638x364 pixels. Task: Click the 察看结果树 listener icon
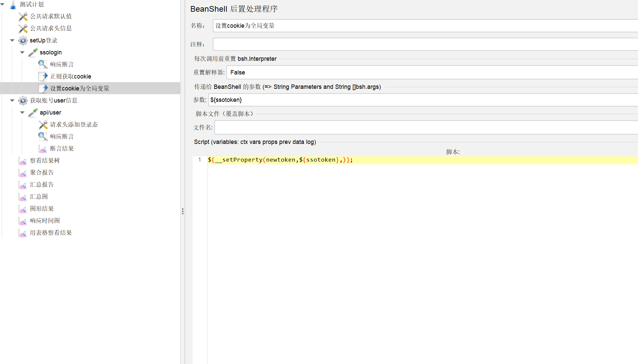click(23, 161)
